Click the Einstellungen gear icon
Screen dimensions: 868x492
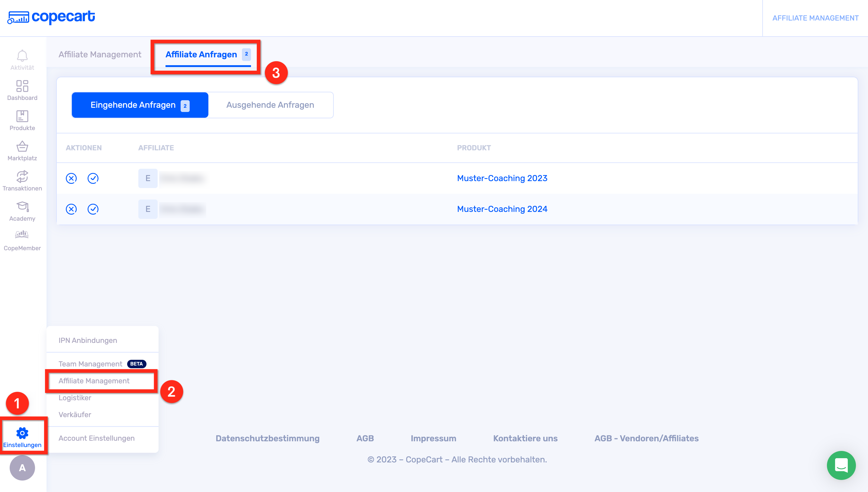point(22,433)
